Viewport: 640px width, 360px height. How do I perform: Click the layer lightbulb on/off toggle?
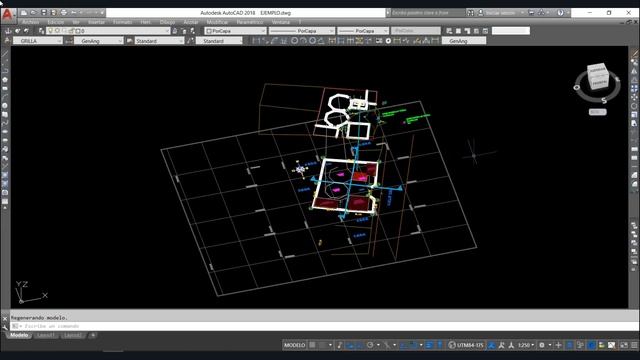(x=50, y=31)
